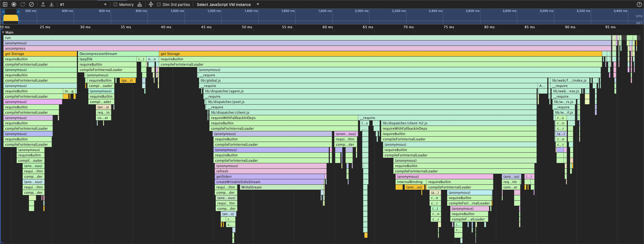The height and width of the screenshot is (244, 644).
Task: Click the collapse shortcuts icon beside Dim 3rd parties
Action: tap(151, 4)
